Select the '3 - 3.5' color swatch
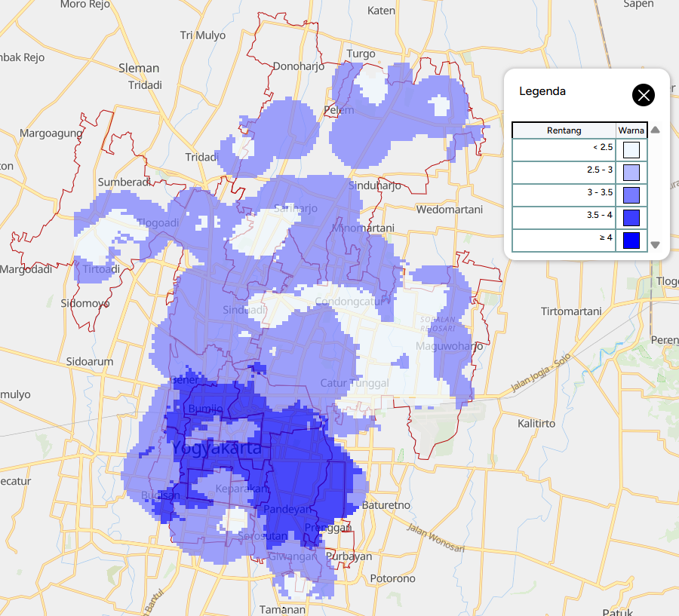679x616 pixels. [x=631, y=195]
